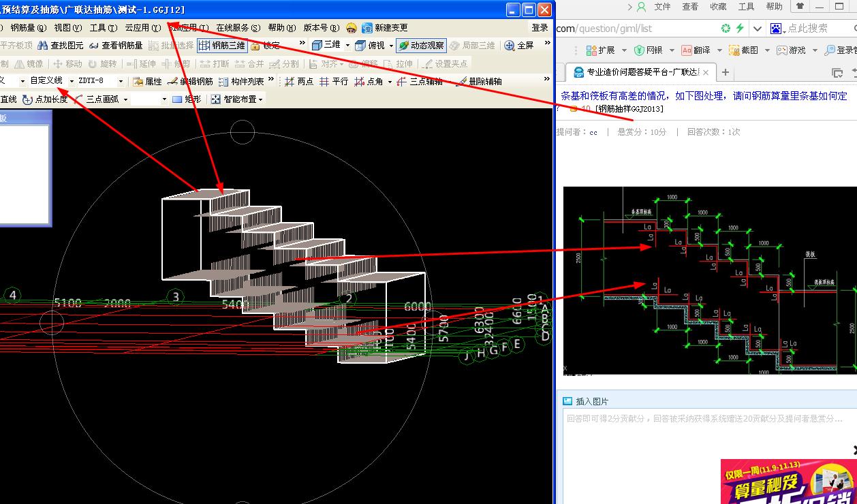Open the 云应用 menu
The width and height of the screenshot is (857, 504).
pyautogui.click(x=142, y=28)
